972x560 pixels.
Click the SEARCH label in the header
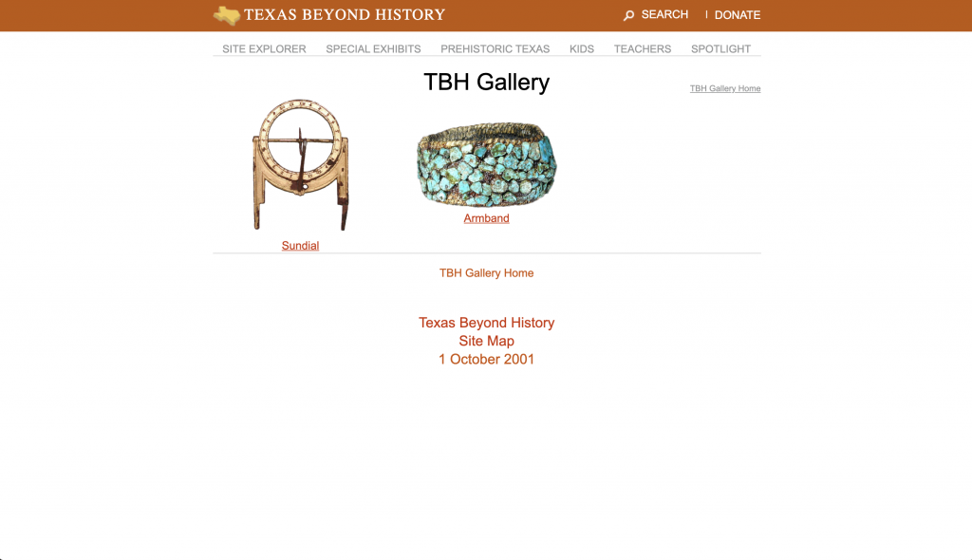pyautogui.click(x=664, y=14)
